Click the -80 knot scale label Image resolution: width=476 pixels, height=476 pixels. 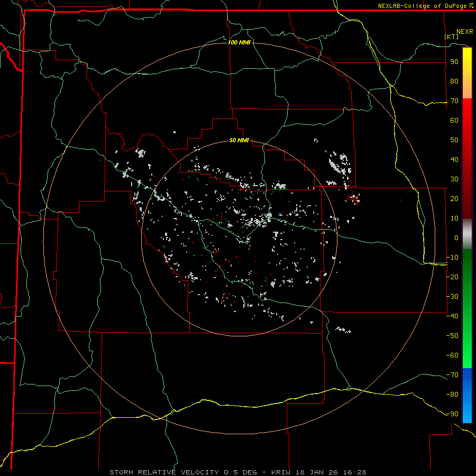click(x=452, y=395)
